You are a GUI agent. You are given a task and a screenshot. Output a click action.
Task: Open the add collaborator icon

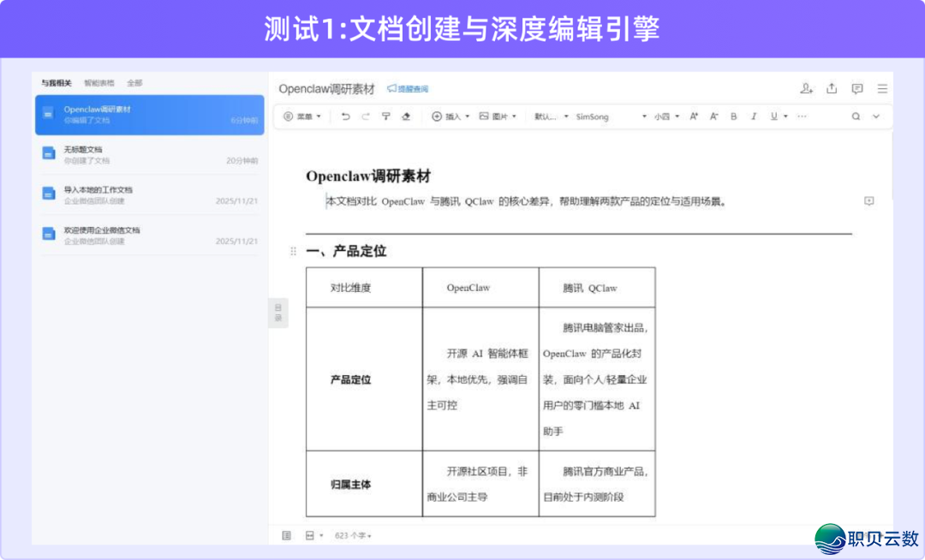[806, 89]
